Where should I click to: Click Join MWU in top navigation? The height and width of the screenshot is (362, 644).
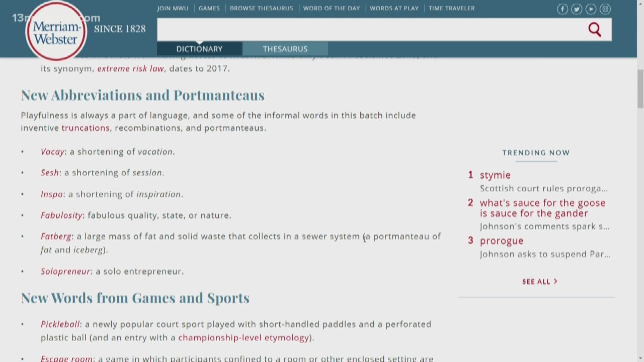pyautogui.click(x=173, y=8)
